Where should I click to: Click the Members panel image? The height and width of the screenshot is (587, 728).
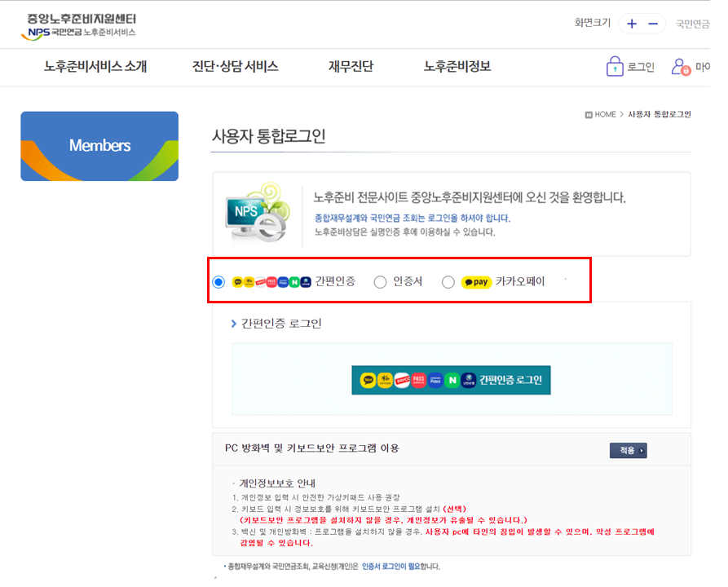click(x=99, y=146)
